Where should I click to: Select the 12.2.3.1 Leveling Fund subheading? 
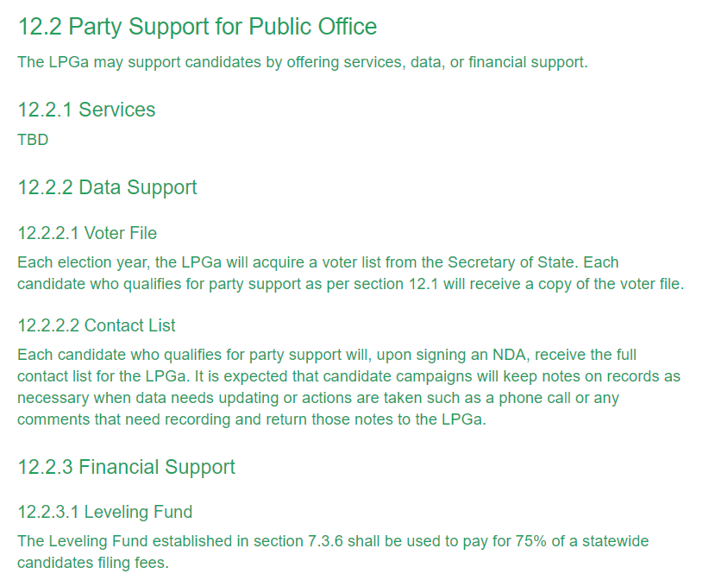(x=105, y=512)
